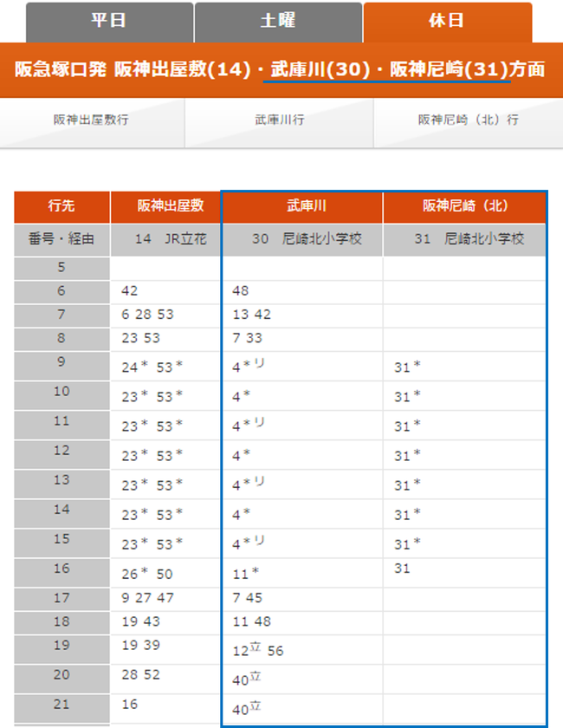Click 阪神出屋敷 times 28 52 at hour 20
The image size is (563, 728).
[140, 675]
